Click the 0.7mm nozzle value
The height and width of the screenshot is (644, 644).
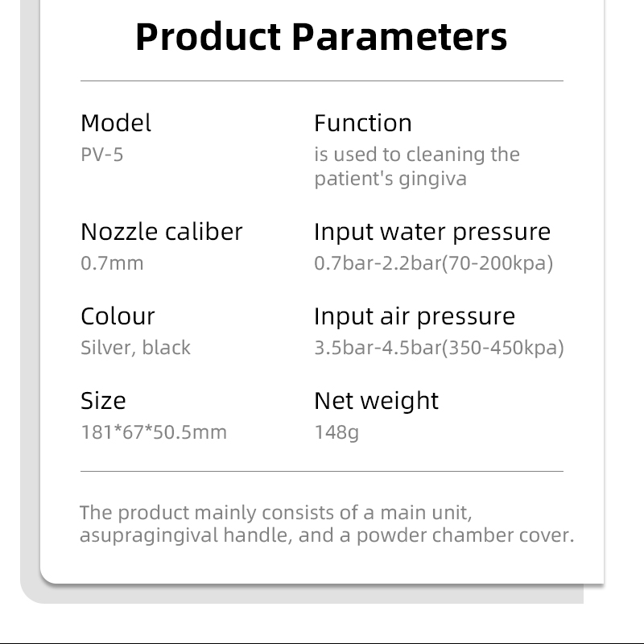(x=112, y=262)
